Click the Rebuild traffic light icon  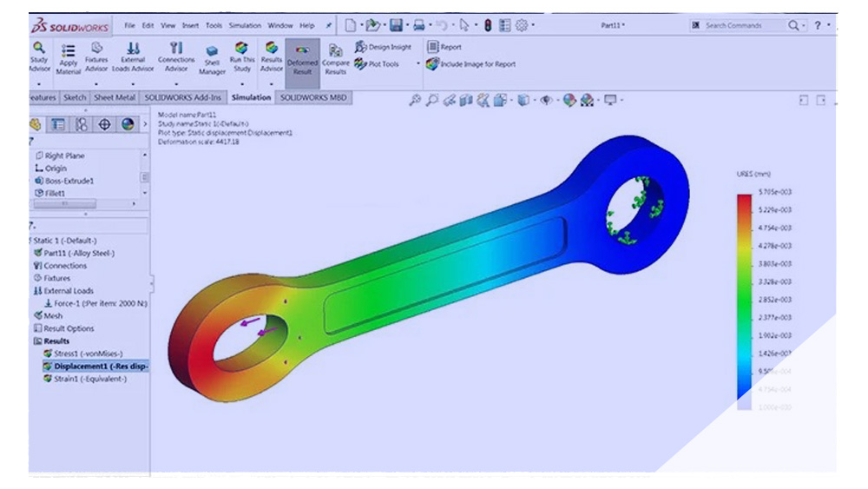[488, 25]
